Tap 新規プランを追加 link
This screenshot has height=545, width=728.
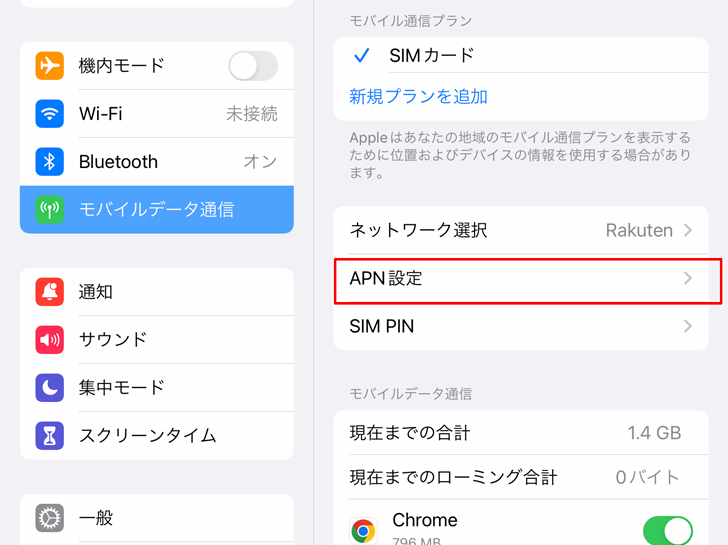click(x=418, y=97)
